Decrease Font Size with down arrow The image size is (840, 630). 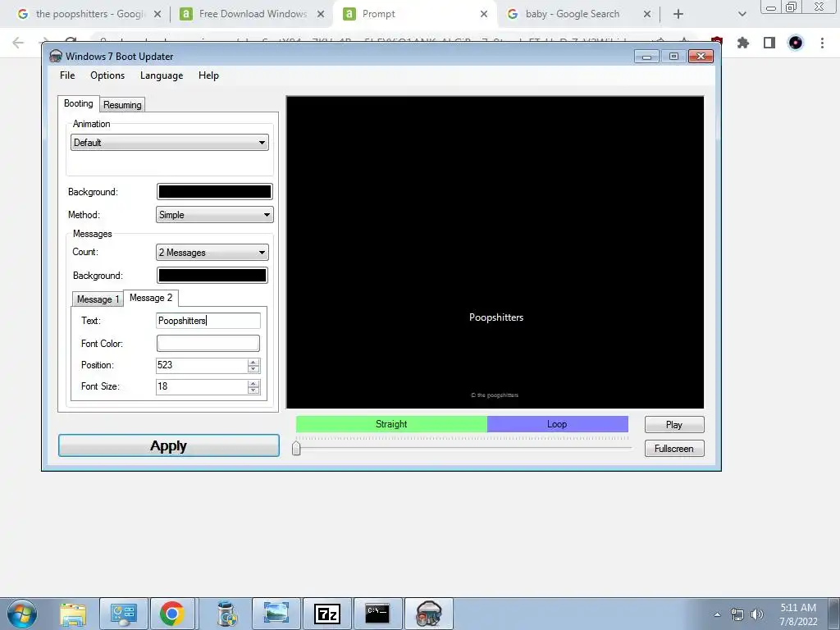click(253, 390)
